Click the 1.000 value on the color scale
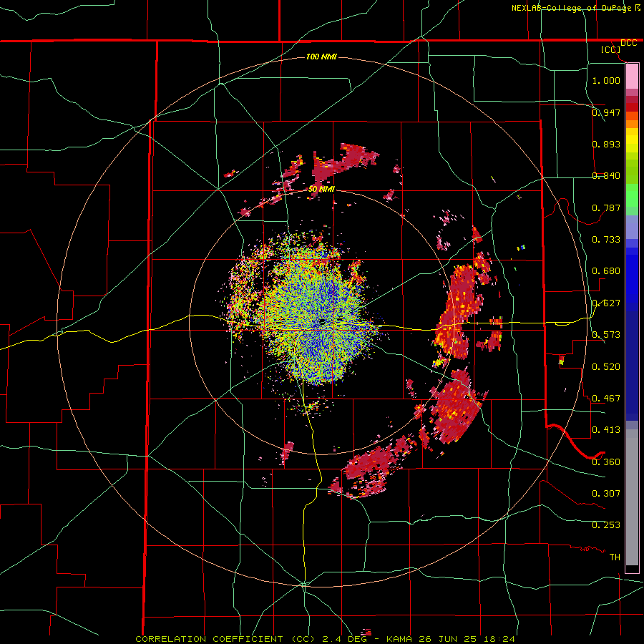 coord(606,80)
